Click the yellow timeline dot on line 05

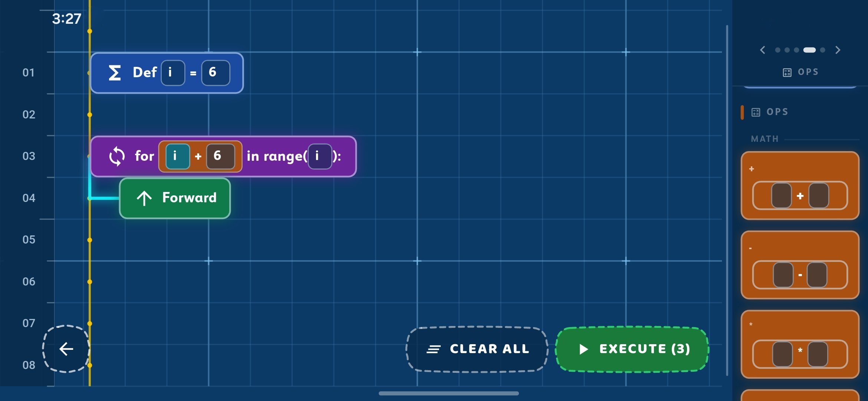click(90, 240)
